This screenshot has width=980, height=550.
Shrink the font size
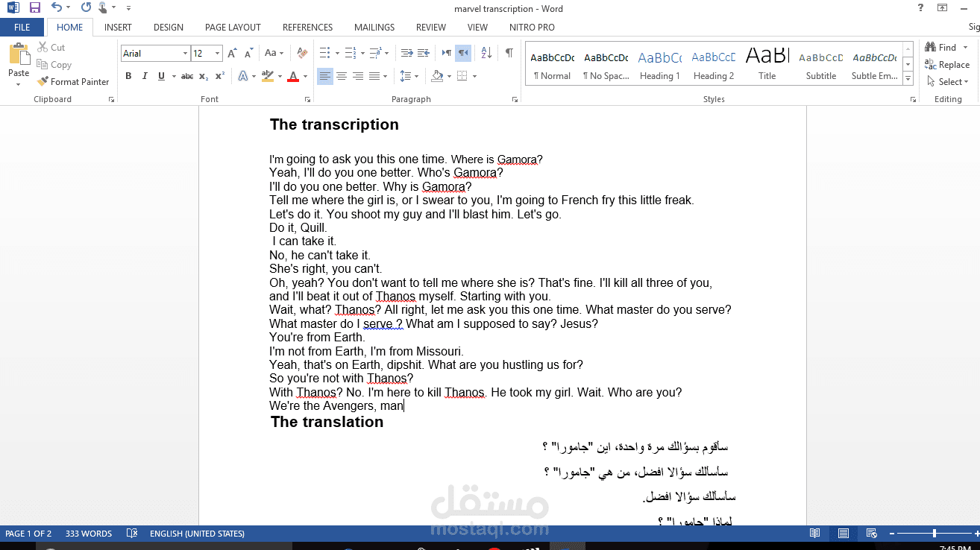click(248, 54)
